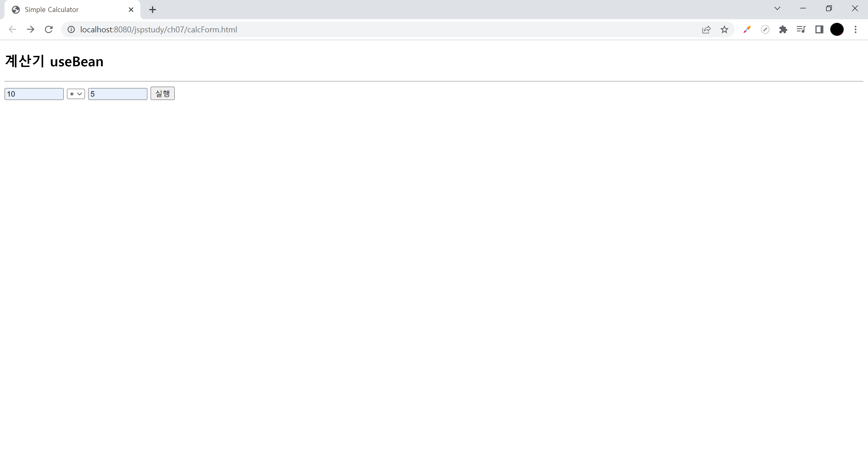Open a new tab with plus button

click(x=153, y=10)
